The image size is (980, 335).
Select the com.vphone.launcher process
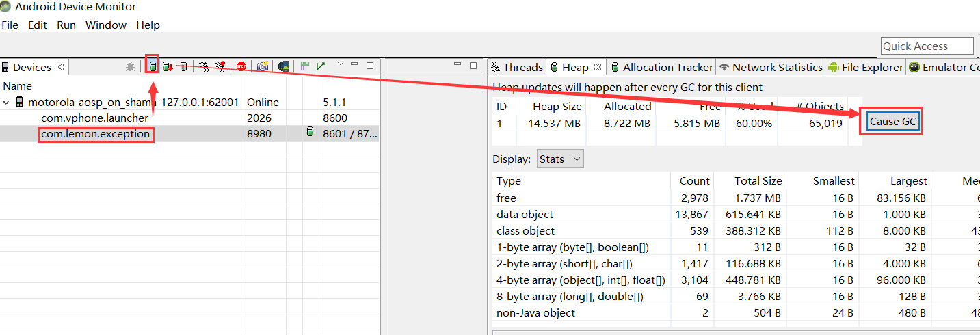pyautogui.click(x=94, y=118)
